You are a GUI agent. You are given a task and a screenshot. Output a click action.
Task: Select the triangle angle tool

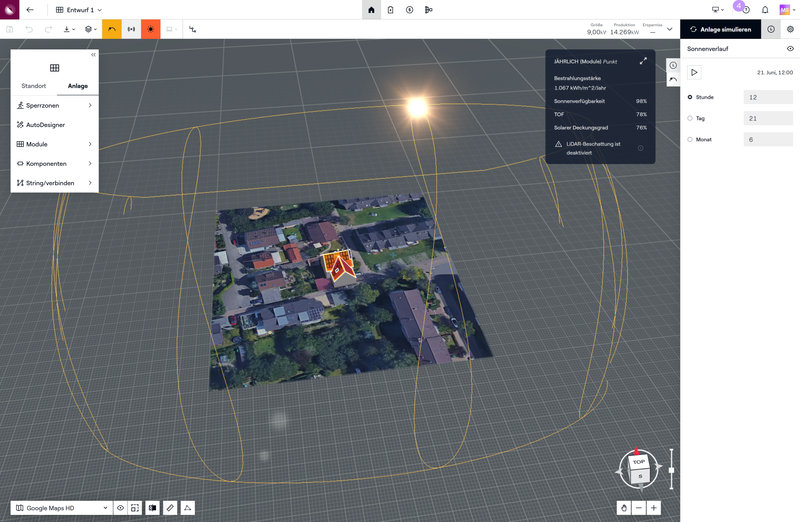(187, 508)
